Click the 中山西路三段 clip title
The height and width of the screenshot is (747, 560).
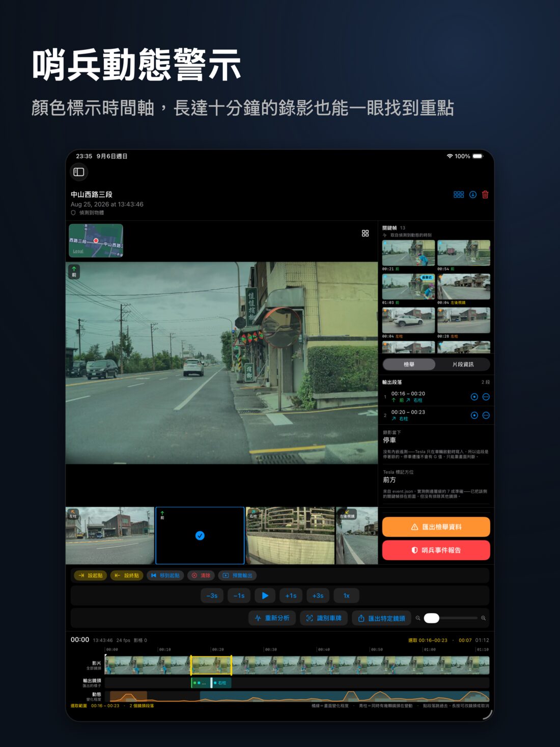(x=92, y=195)
